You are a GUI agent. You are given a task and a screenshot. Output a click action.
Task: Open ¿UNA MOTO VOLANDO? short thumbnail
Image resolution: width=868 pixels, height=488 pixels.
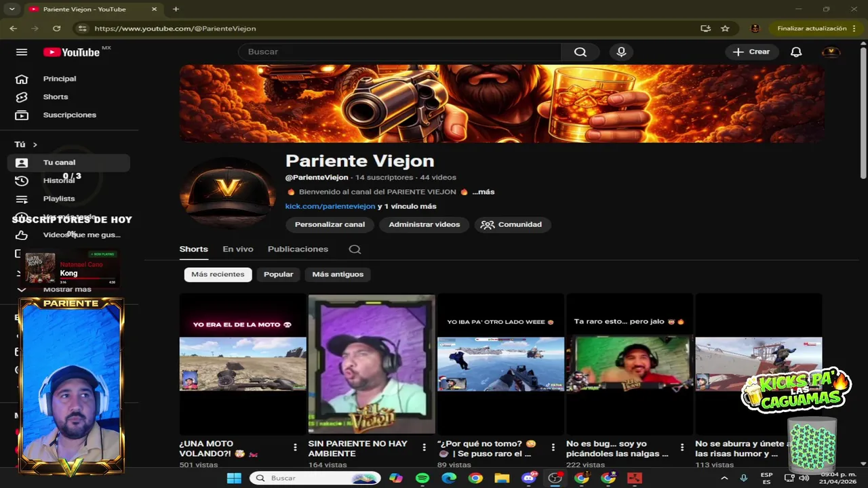click(x=243, y=363)
